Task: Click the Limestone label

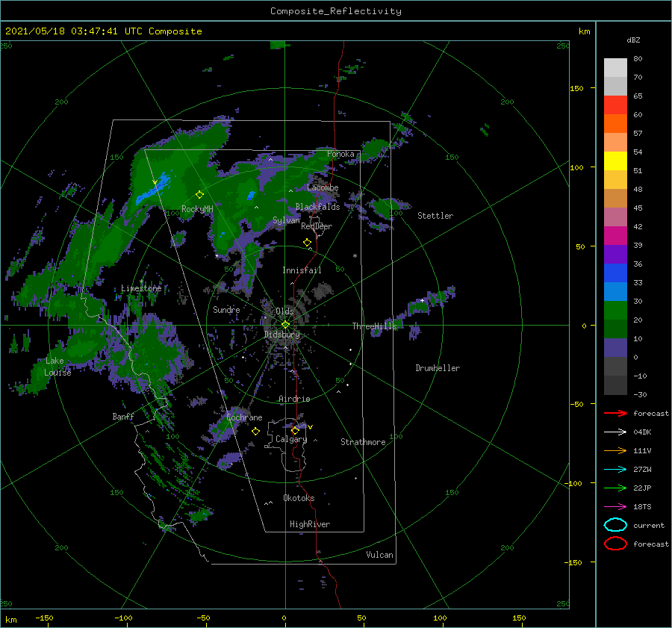Action: click(x=141, y=288)
